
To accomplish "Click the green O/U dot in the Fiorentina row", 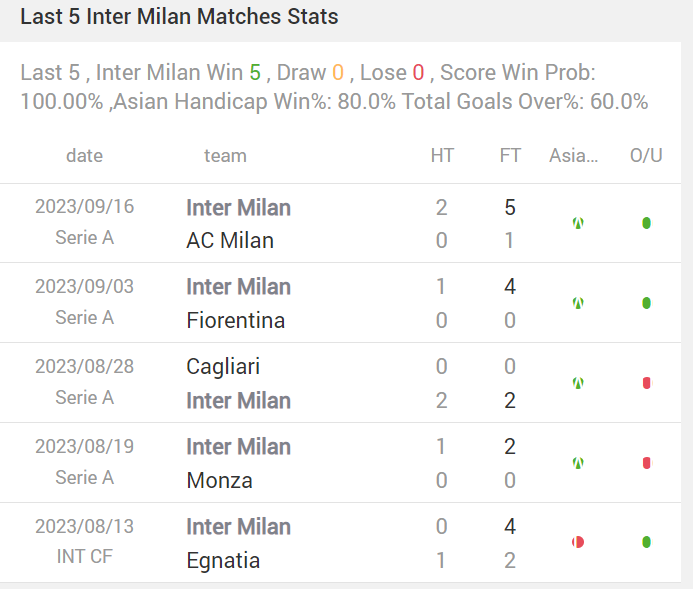I will pyautogui.click(x=646, y=303).
